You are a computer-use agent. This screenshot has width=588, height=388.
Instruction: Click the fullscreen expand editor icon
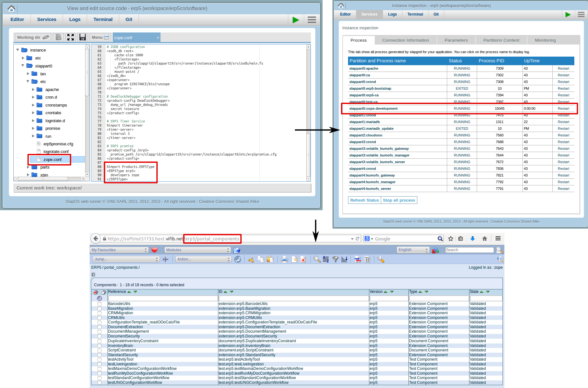pyautogui.click(x=71, y=37)
